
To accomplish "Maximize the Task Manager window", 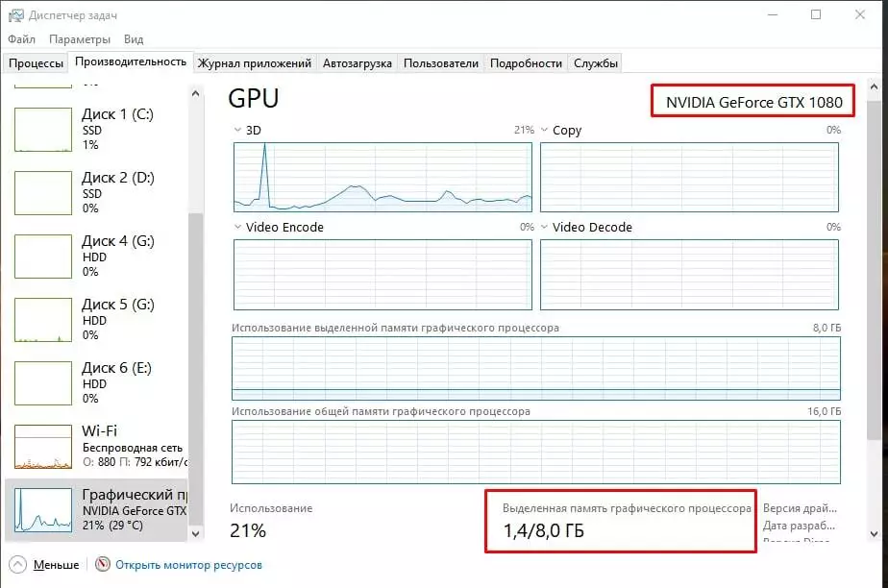I will [816, 14].
